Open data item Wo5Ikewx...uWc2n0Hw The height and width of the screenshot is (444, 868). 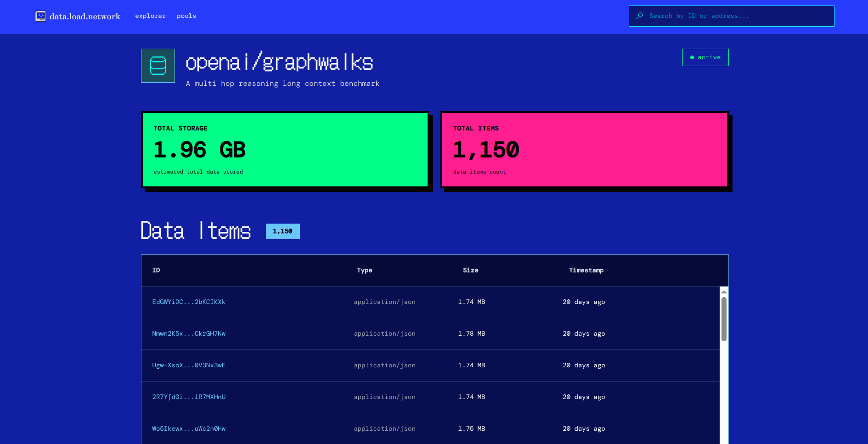189,429
